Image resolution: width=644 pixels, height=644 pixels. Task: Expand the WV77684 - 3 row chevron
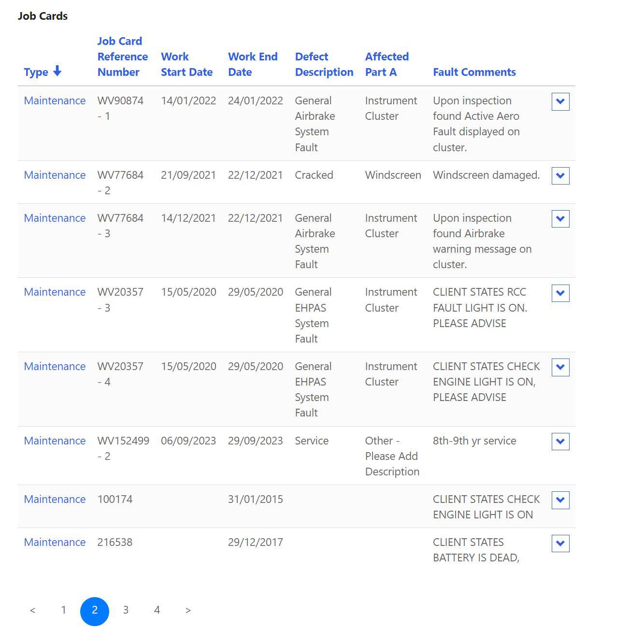pos(560,219)
